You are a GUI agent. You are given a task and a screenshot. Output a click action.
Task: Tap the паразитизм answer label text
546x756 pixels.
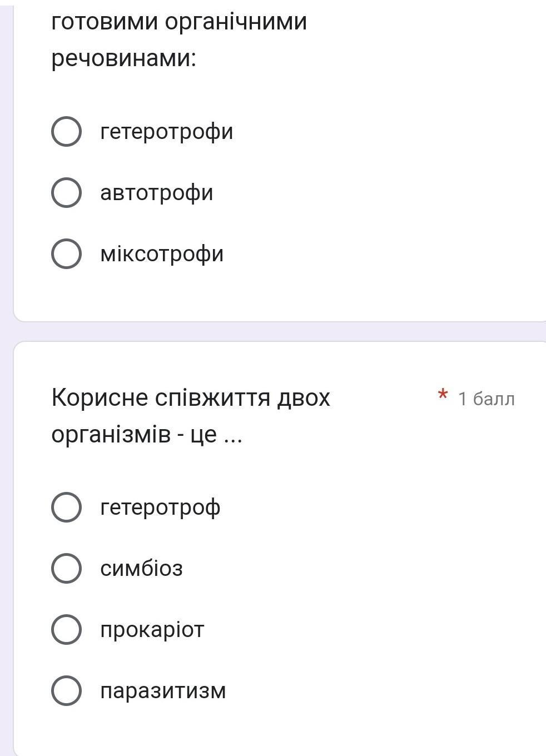click(x=163, y=691)
